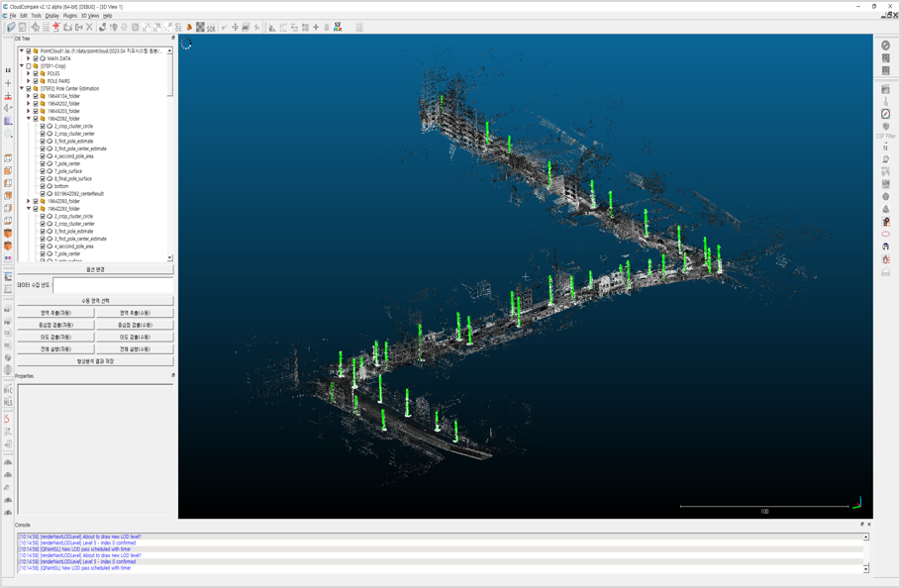
Task: Launch the CSF Filter plugin icon
Action: (885, 128)
